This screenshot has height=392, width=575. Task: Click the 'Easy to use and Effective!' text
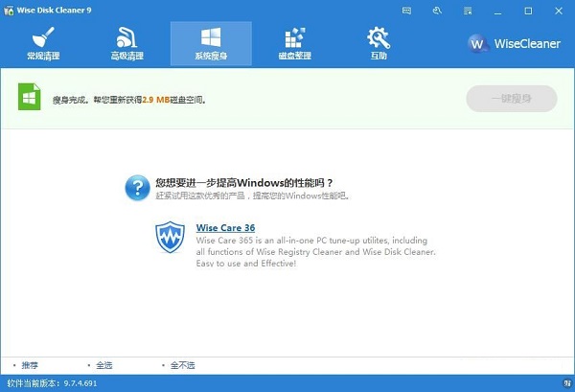pyautogui.click(x=246, y=264)
